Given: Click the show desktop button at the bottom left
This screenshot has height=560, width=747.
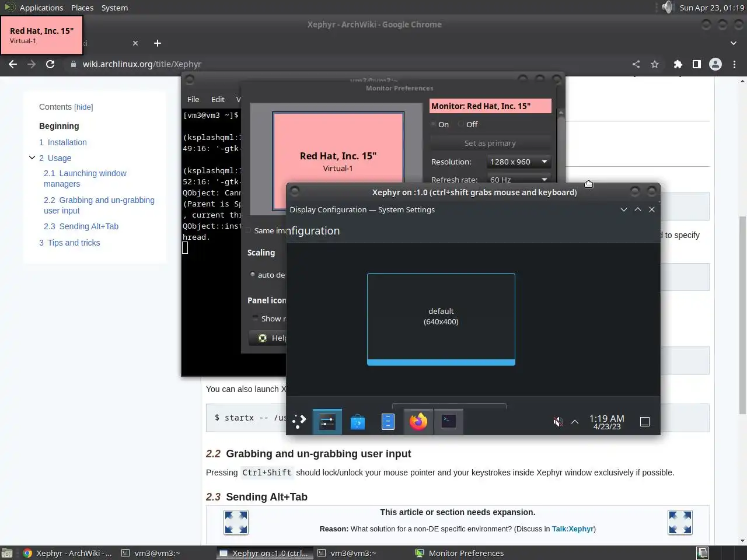Looking at the screenshot, I should pos(7,553).
